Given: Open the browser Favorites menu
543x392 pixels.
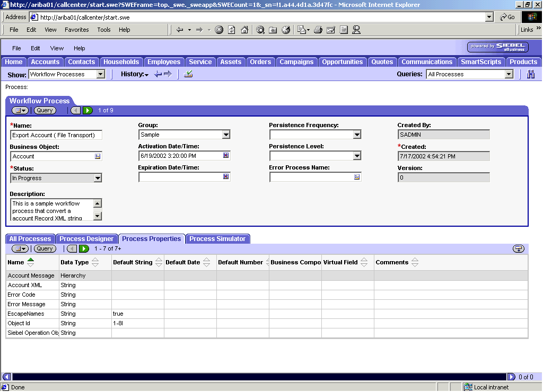Looking at the screenshot, I should pos(77,30).
